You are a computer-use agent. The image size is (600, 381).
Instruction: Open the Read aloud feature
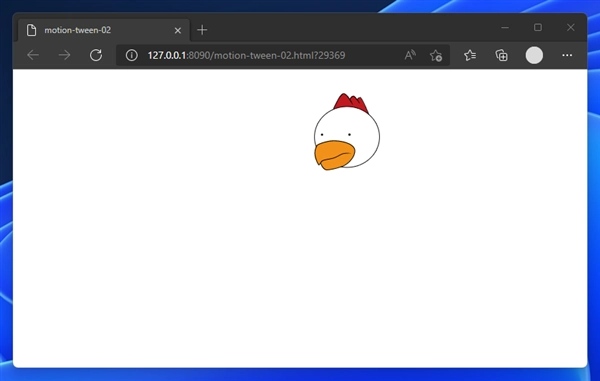point(410,55)
